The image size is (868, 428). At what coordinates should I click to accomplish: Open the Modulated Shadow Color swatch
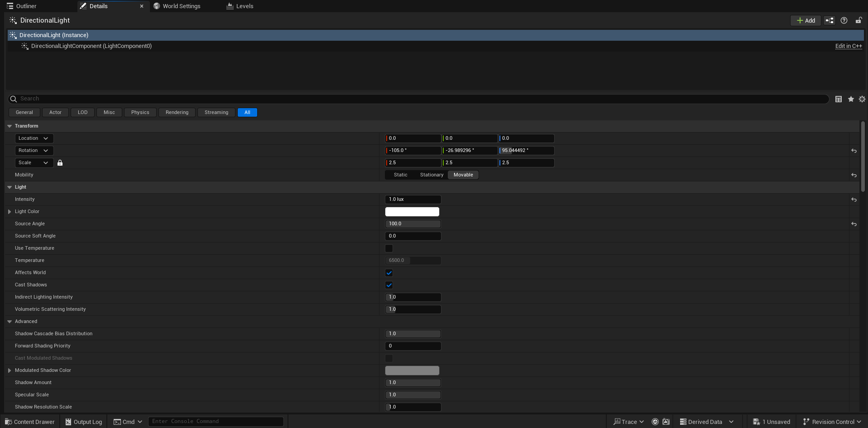click(412, 371)
